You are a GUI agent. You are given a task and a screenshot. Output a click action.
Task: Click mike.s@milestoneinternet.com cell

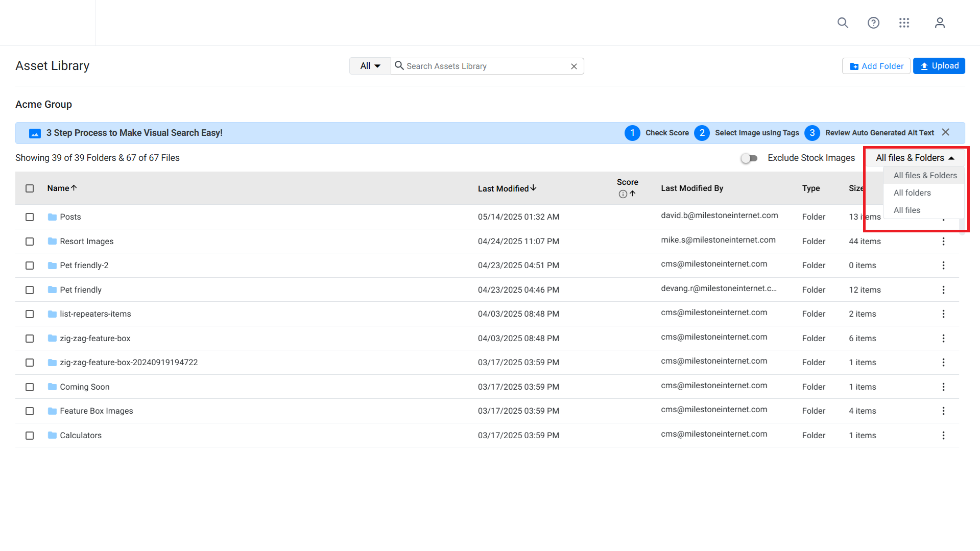[x=718, y=240]
